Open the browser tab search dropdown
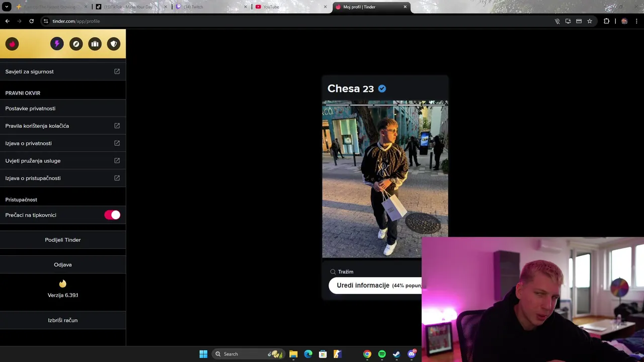This screenshot has width=644, height=362. click(7, 7)
